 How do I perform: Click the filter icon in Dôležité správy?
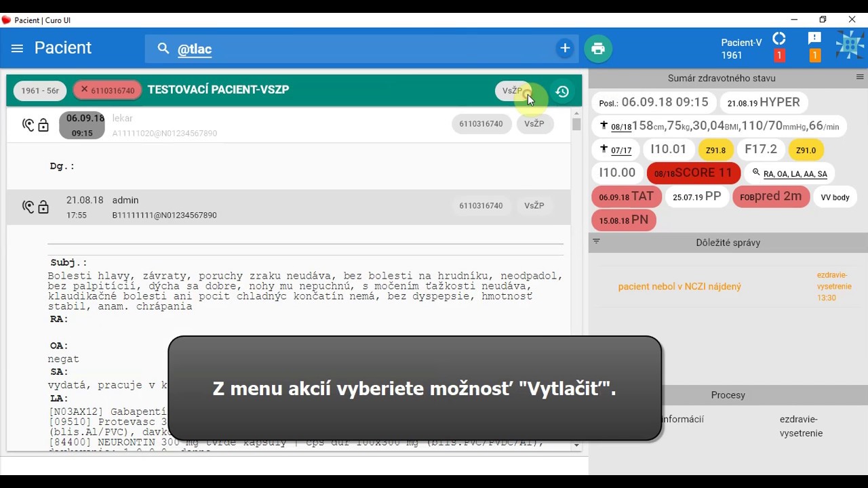(597, 241)
